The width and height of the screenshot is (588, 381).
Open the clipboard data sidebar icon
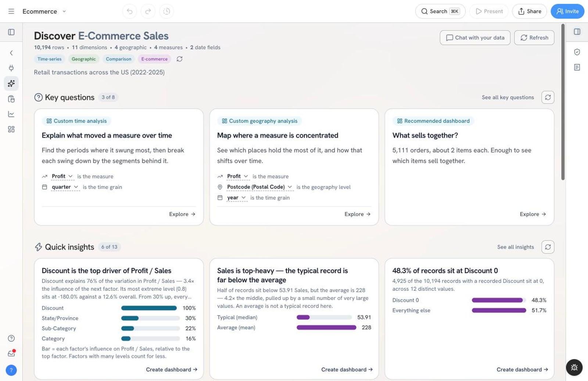(11, 99)
